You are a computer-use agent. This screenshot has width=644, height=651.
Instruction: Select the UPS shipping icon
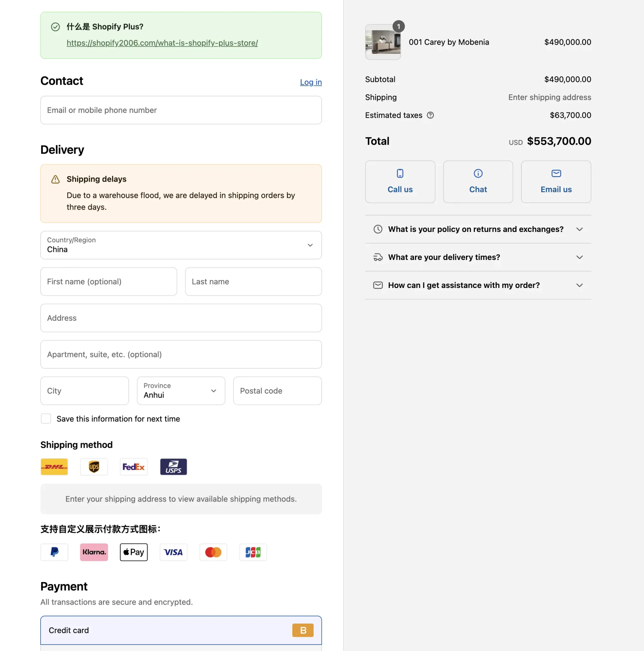coord(94,467)
